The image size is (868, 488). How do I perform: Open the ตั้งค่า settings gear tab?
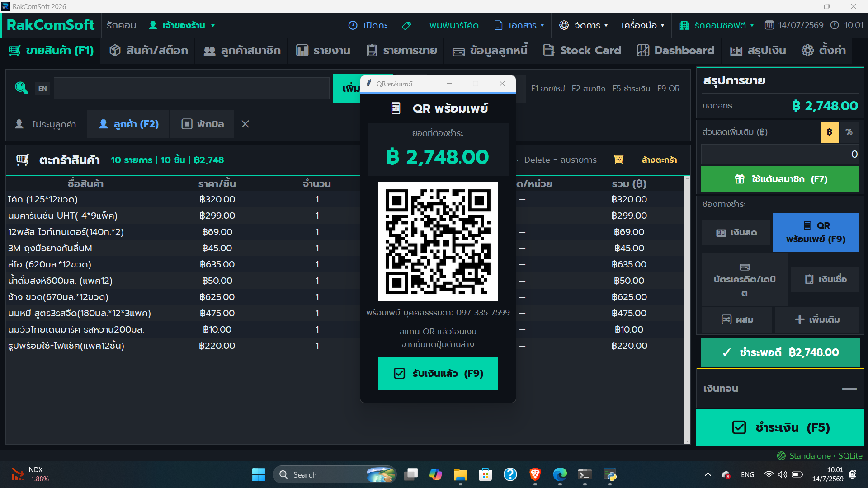click(823, 50)
